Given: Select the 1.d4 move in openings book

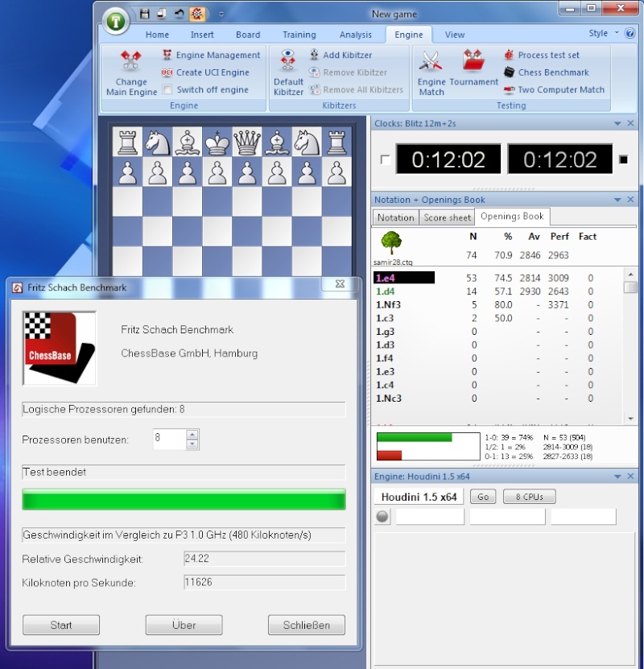Looking at the screenshot, I should 385,291.
